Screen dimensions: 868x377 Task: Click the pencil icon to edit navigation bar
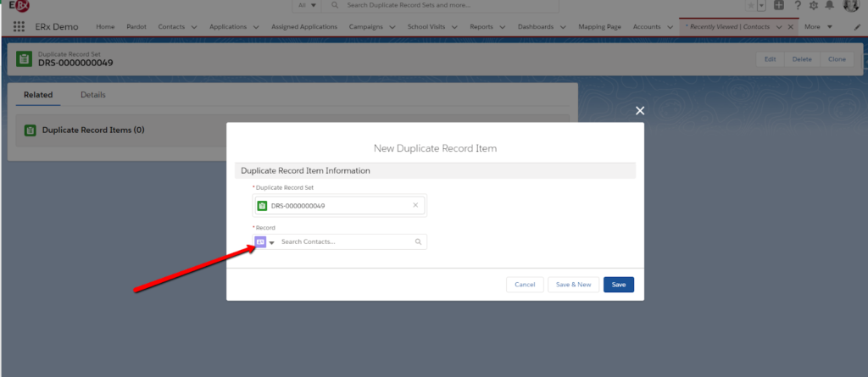pyautogui.click(x=855, y=27)
